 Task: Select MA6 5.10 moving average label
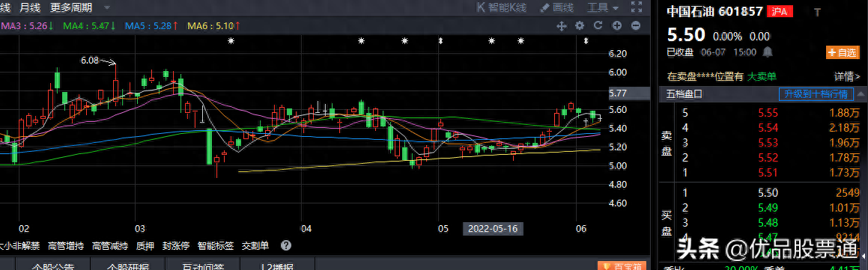pyautogui.click(x=213, y=25)
